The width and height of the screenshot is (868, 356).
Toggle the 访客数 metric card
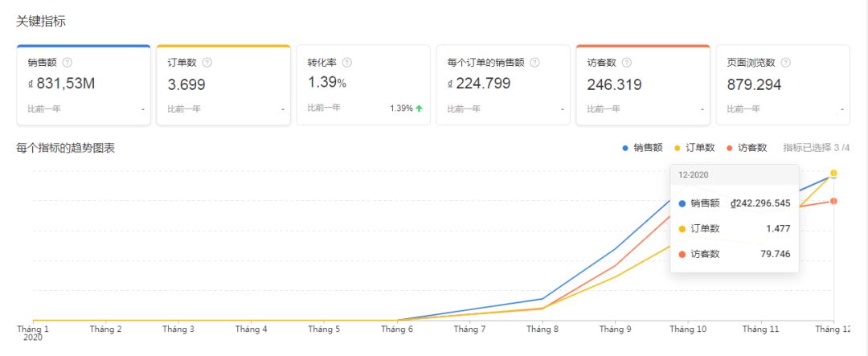(x=643, y=85)
